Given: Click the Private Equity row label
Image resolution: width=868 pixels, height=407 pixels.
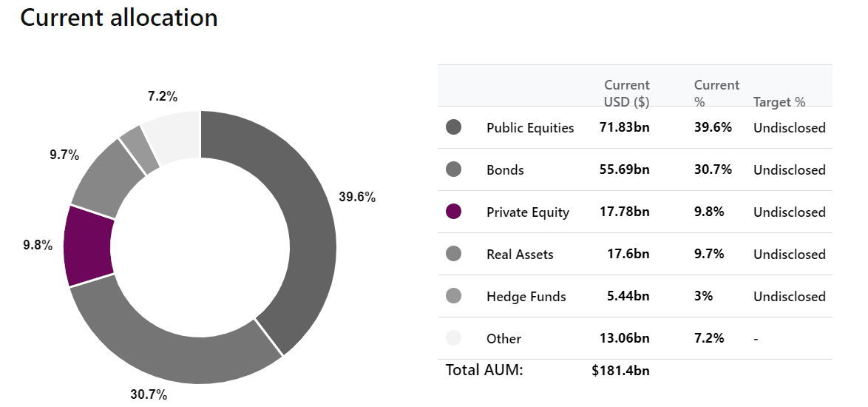Looking at the screenshot, I should (528, 212).
